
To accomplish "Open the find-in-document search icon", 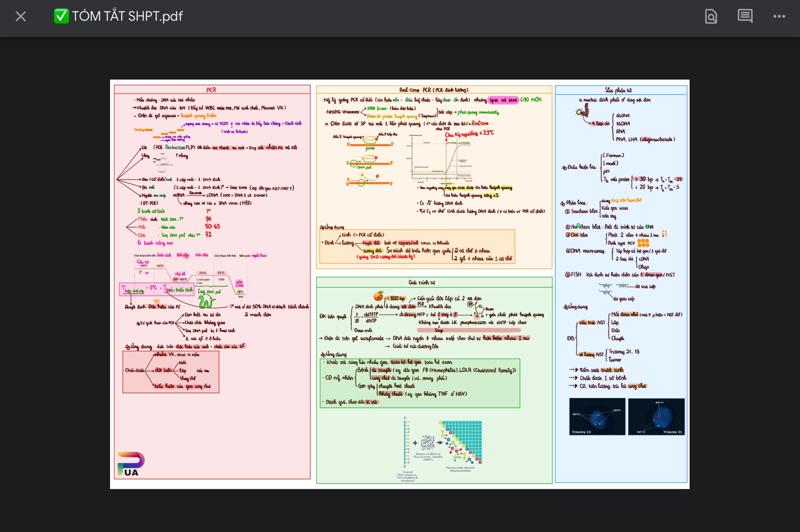I will (x=711, y=16).
